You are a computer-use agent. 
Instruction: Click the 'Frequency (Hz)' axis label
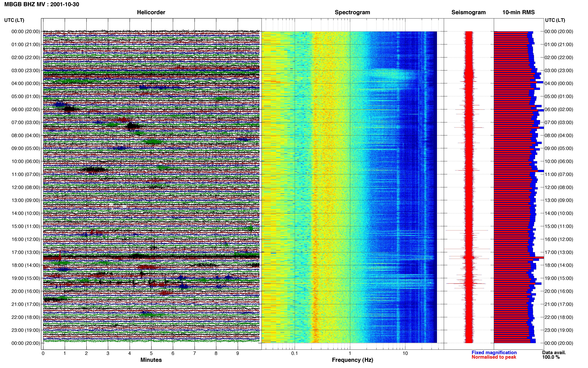point(352,360)
